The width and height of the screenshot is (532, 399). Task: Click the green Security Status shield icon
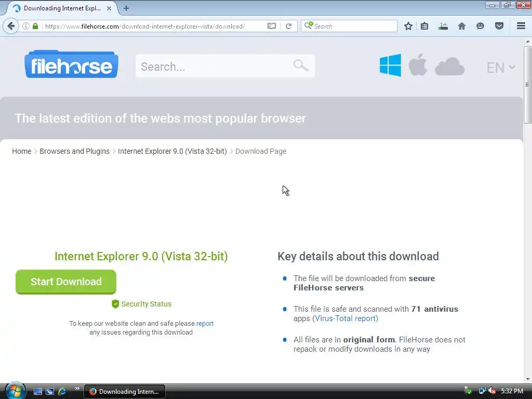click(115, 304)
